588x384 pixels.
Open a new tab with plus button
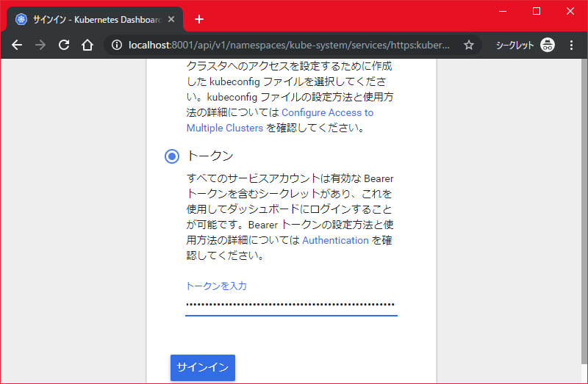199,19
